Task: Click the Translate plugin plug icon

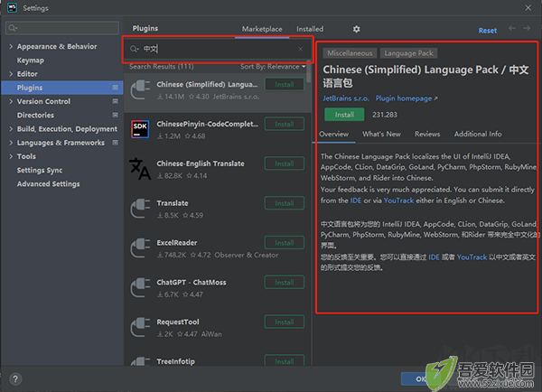Action: (140, 209)
